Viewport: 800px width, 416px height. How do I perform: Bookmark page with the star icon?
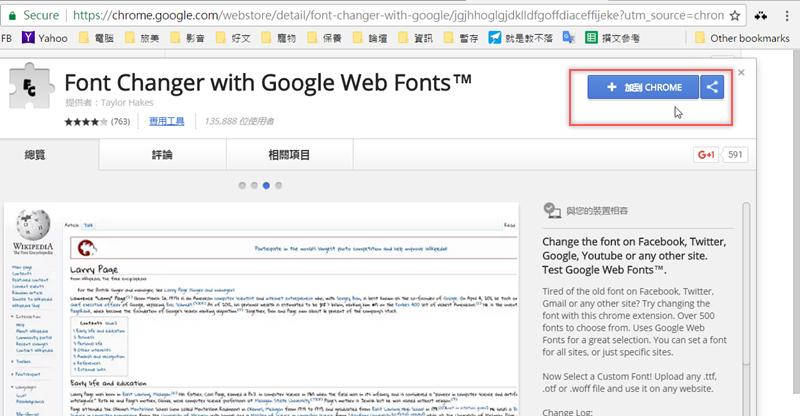pos(735,16)
